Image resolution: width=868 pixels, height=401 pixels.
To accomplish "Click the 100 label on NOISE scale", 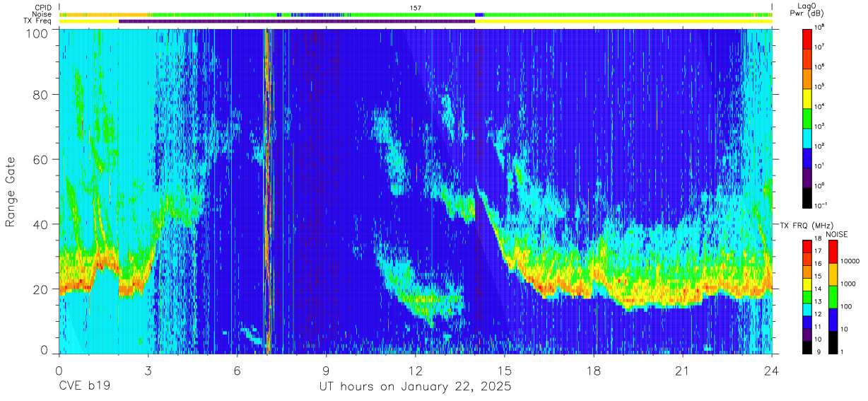I will point(846,306).
